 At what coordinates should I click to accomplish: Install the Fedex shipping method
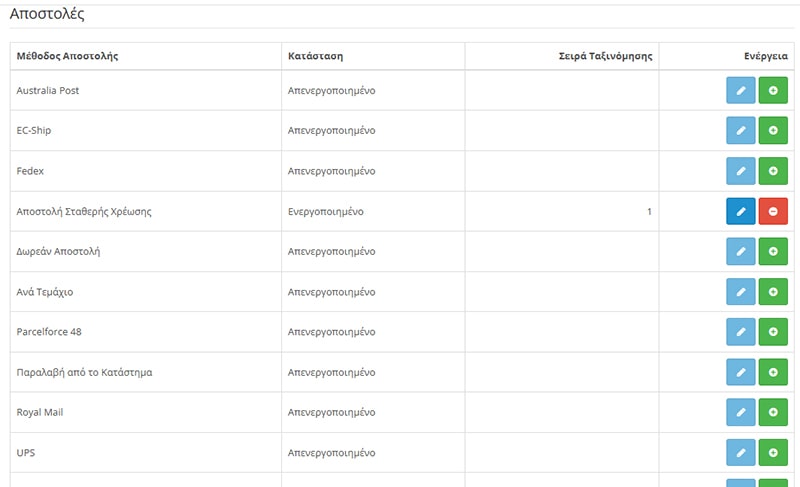coord(773,171)
